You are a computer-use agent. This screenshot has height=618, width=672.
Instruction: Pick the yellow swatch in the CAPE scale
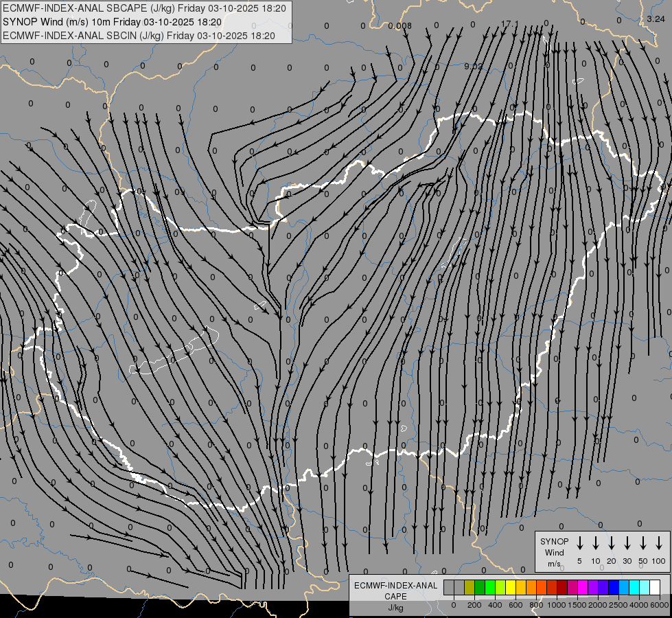(x=510, y=587)
